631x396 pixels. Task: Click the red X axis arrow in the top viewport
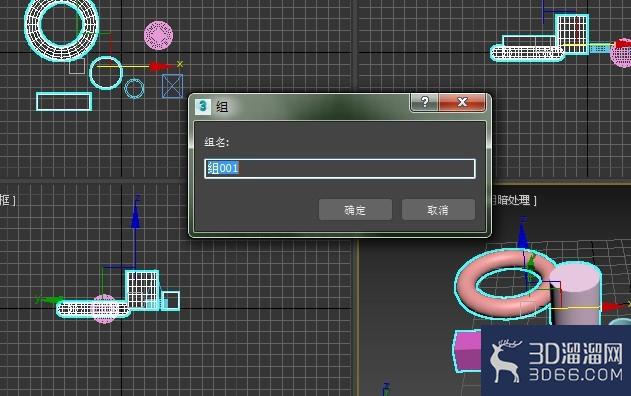click(x=161, y=66)
